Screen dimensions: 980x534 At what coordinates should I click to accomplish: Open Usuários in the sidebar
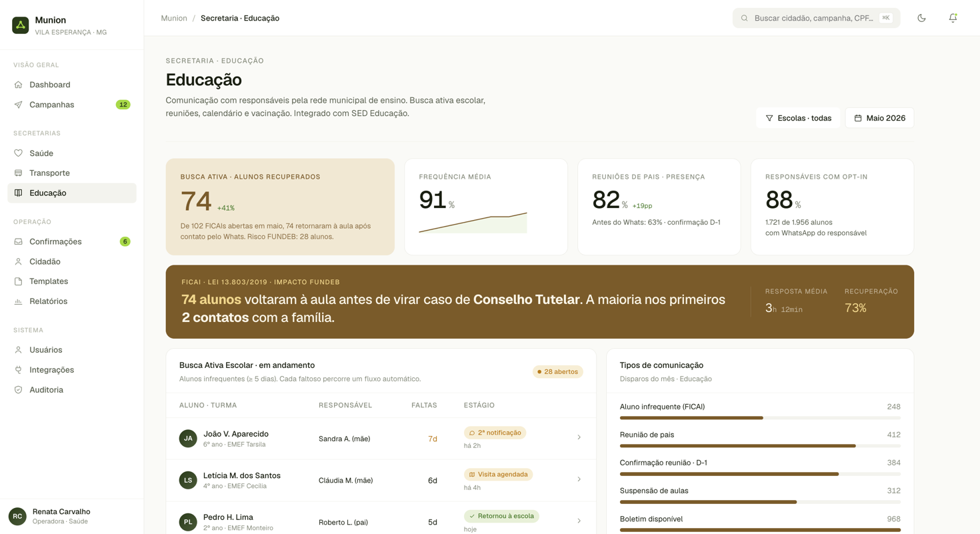coord(72,350)
